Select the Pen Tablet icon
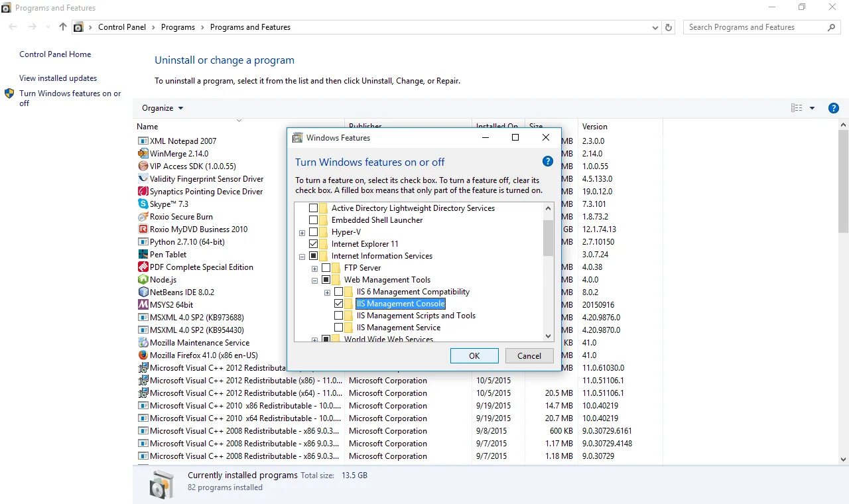The image size is (849, 504). point(143,255)
